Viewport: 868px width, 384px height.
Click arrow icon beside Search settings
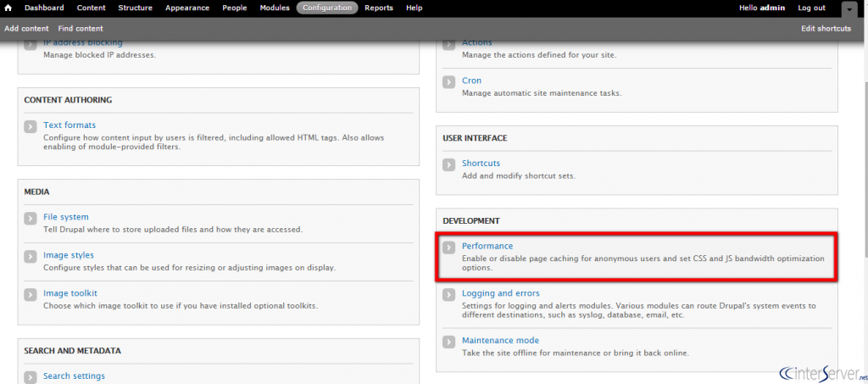point(31,377)
